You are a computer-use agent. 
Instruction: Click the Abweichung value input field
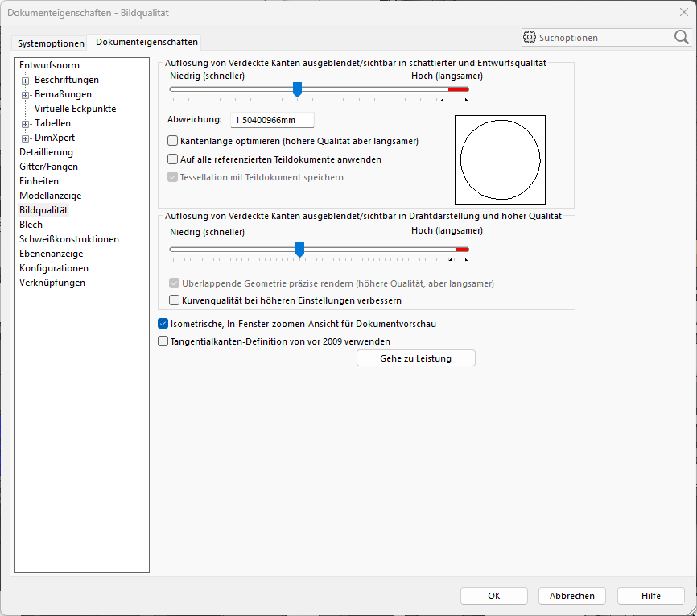[271, 120]
